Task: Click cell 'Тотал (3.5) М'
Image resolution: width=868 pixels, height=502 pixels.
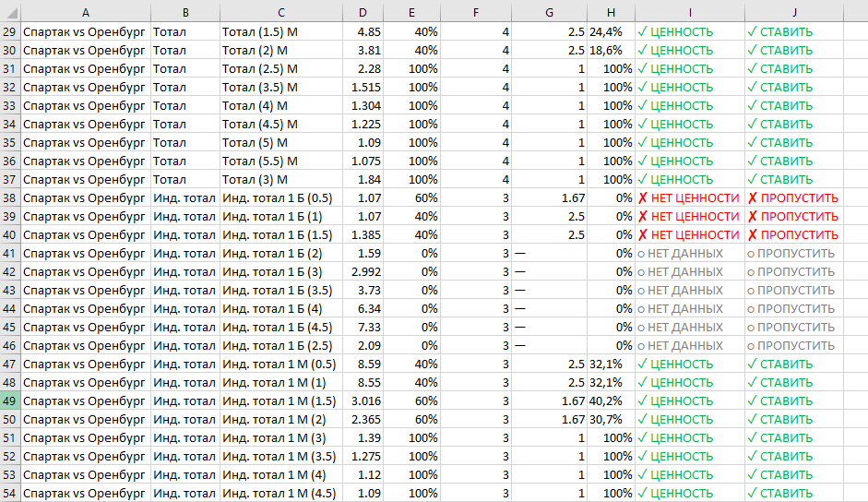Action: tap(260, 87)
